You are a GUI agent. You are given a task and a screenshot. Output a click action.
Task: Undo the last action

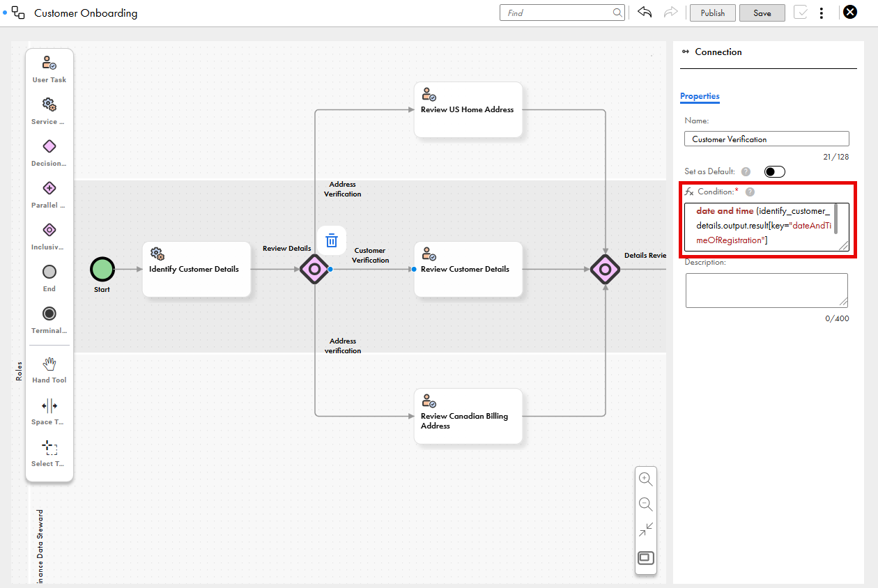(x=645, y=13)
